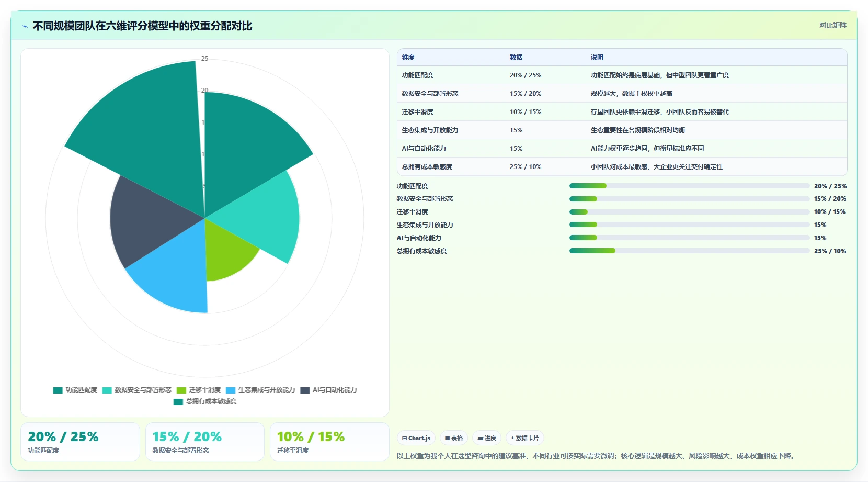Click description '存量团队更依赖平滑迁移，小团队反而容易被替代'
Image resolution: width=868 pixels, height=482 pixels.
(x=660, y=112)
